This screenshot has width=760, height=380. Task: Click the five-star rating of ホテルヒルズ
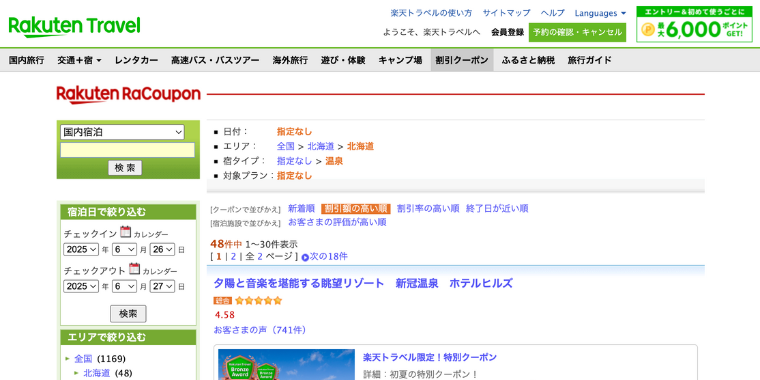tap(258, 301)
